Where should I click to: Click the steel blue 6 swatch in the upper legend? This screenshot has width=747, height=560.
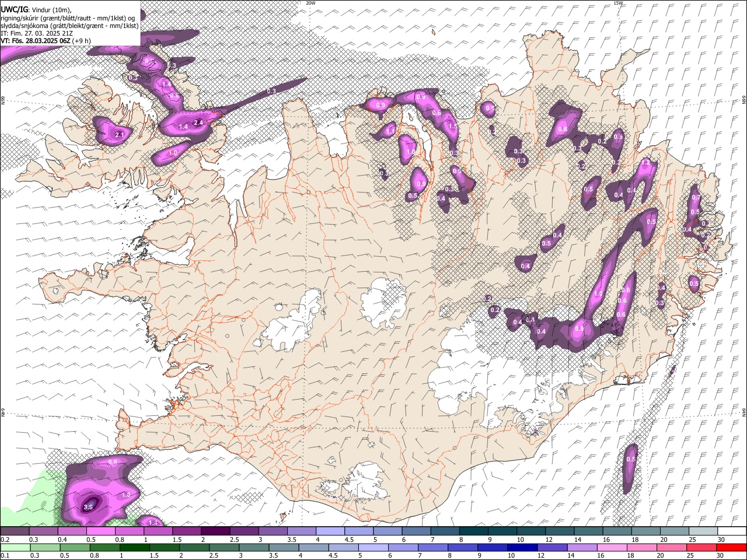(x=416, y=531)
